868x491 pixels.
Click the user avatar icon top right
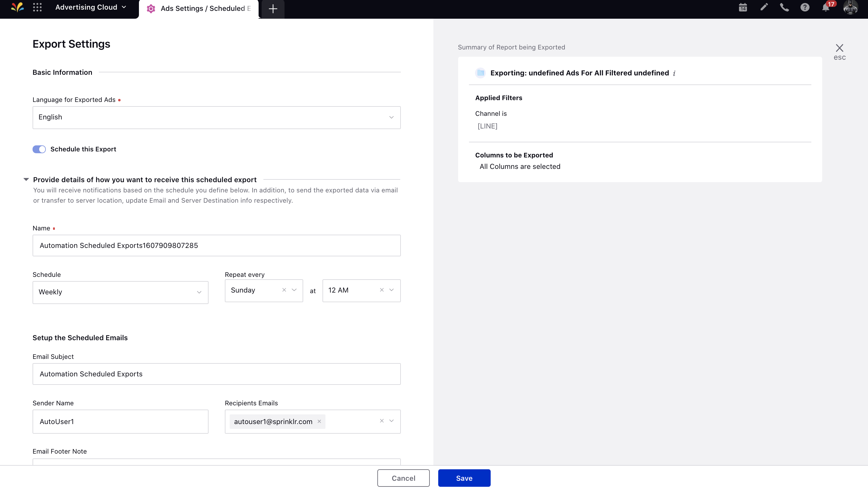pos(851,8)
